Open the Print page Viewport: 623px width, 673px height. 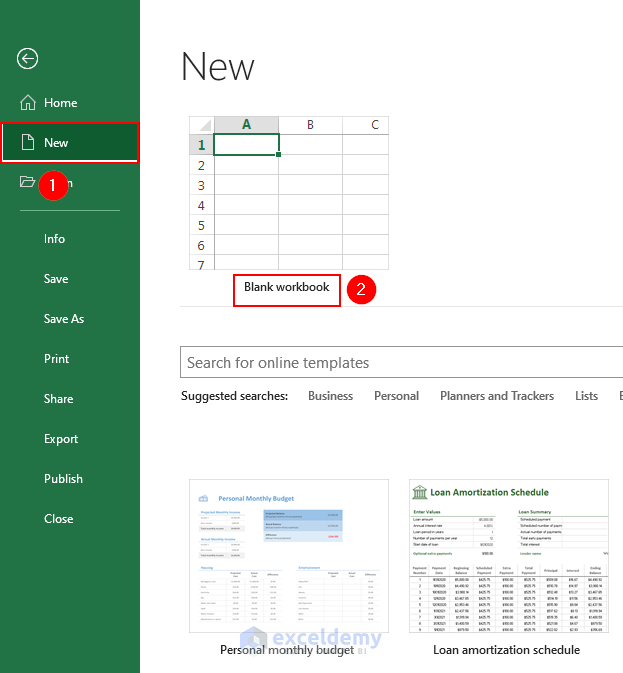tap(56, 358)
